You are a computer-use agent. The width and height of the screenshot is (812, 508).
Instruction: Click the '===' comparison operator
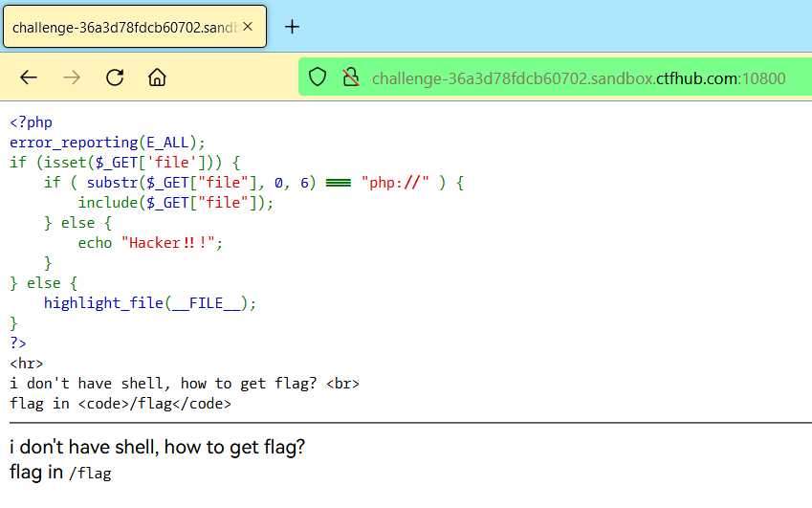[339, 183]
